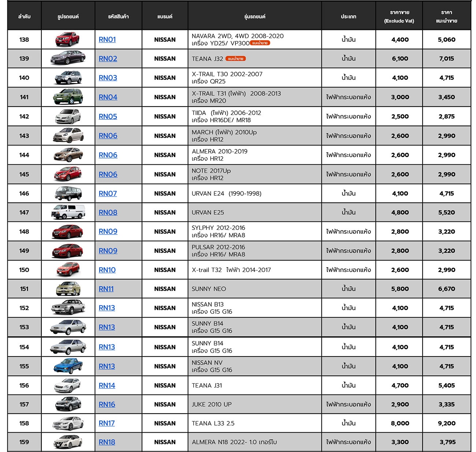
Task: Open product link RN04
Action: [x=108, y=97]
